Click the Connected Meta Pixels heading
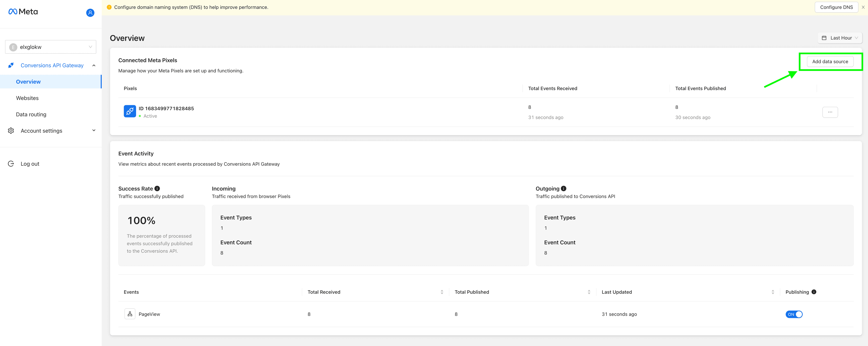 148,60
